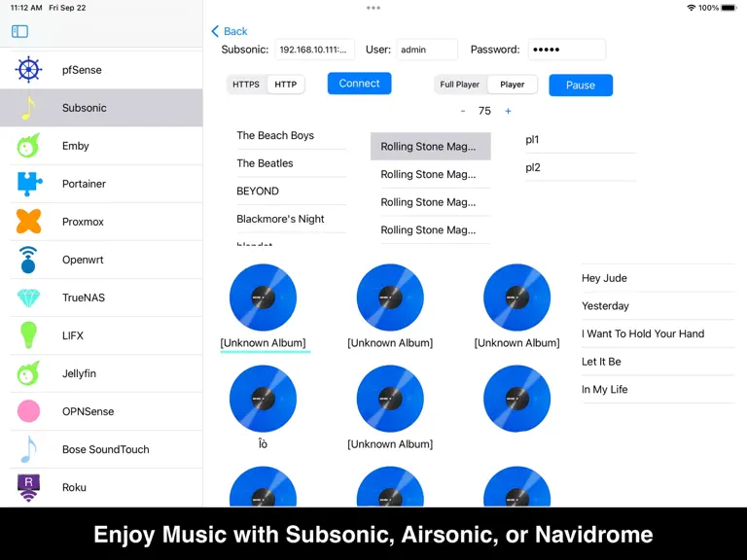Open Emby in the sidebar

point(101,146)
